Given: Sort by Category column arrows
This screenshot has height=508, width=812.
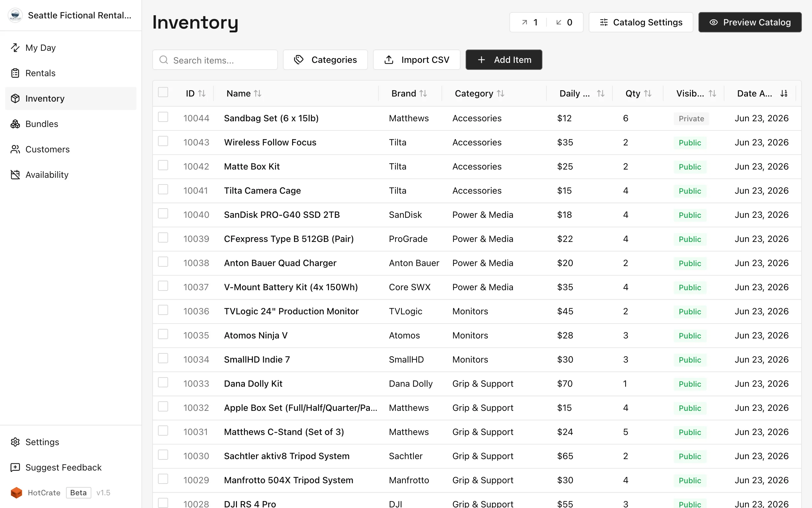Looking at the screenshot, I should click(x=501, y=93).
